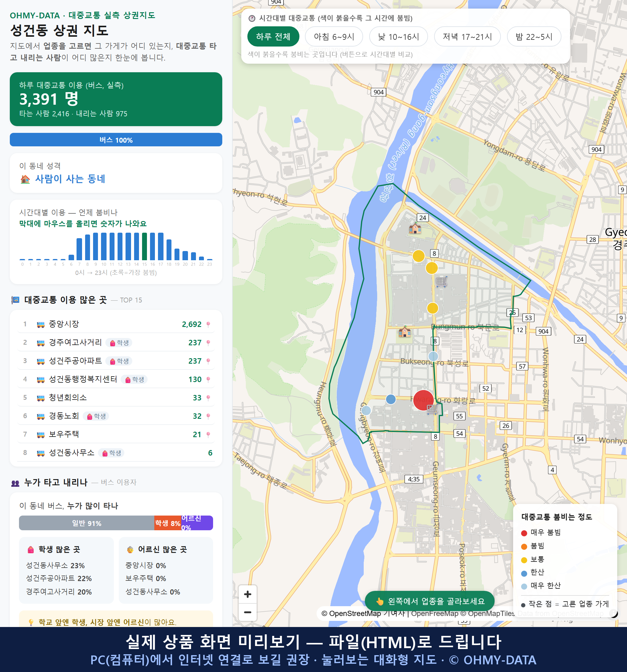The image size is (627, 672).
Task: Click the 왼쪽에서 업종을 골라보세요 button
Action: [430, 601]
